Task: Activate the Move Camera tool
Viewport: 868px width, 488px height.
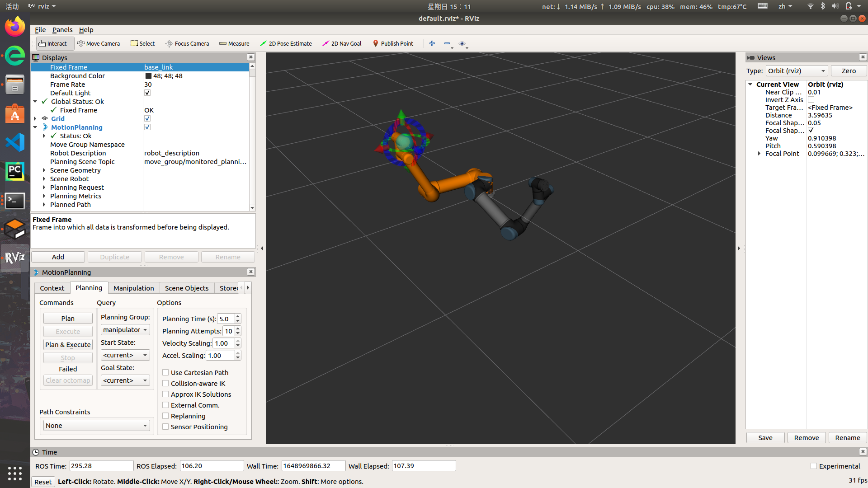Action: tap(99, 43)
